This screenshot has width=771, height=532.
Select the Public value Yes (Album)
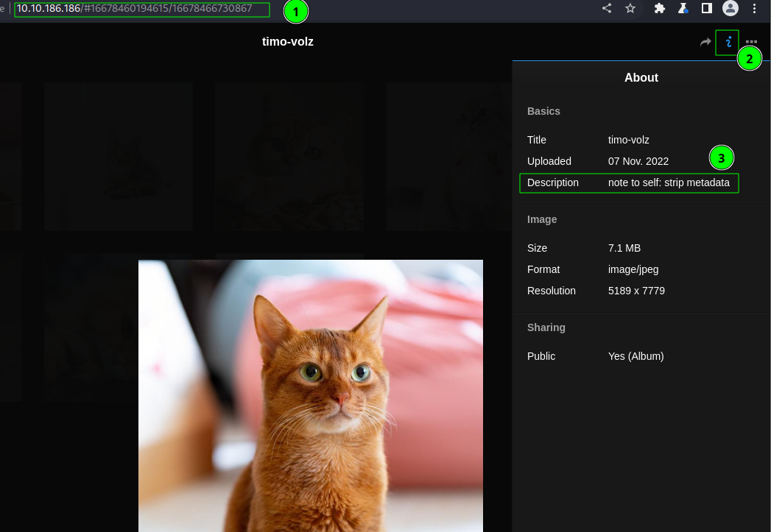[636, 356]
